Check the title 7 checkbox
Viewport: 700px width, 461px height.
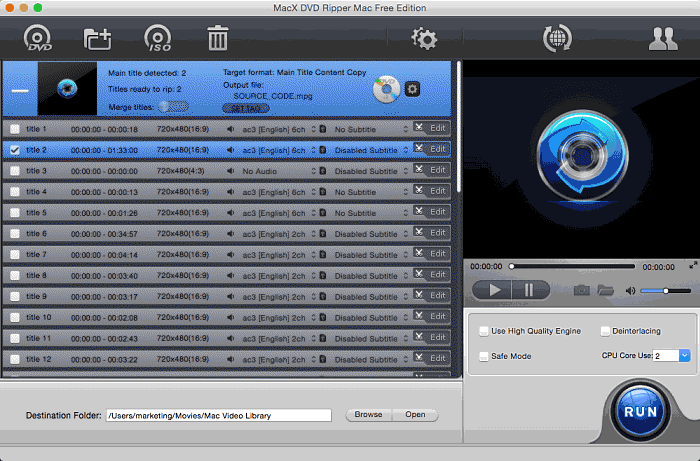(15, 255)
